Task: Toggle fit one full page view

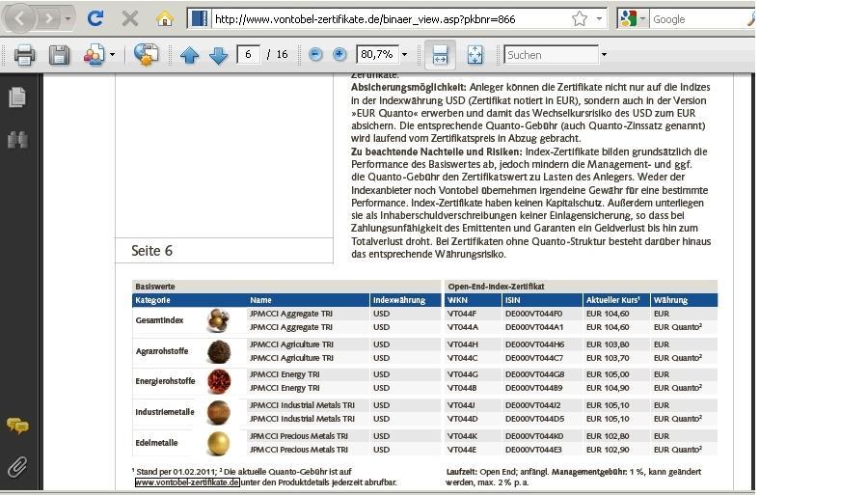Action: tap(475, 55)
